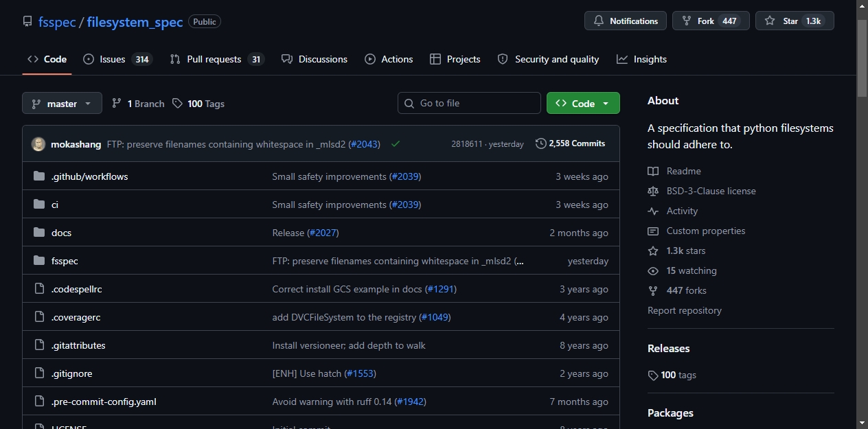Viewport: 868px width, 429px height.
Task: Click the vertical page scrollbar thumb
Action: pyautogui.click(x=863, y=58)
